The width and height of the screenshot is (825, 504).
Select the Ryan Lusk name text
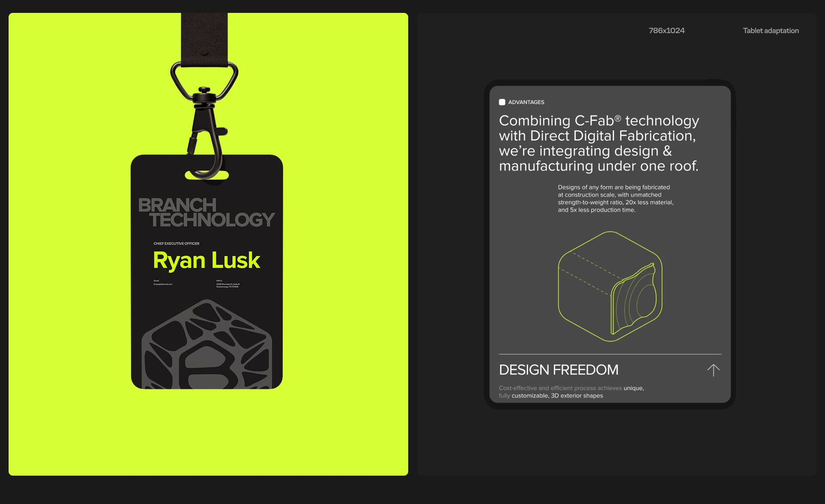pos(207,260)
